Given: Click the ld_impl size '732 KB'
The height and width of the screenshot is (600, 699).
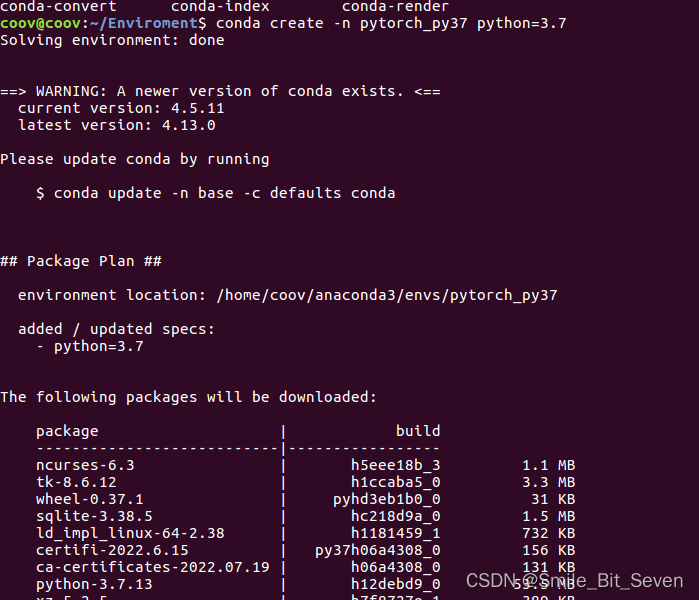Looking at the screenshot, I should (x=549, y=533).
